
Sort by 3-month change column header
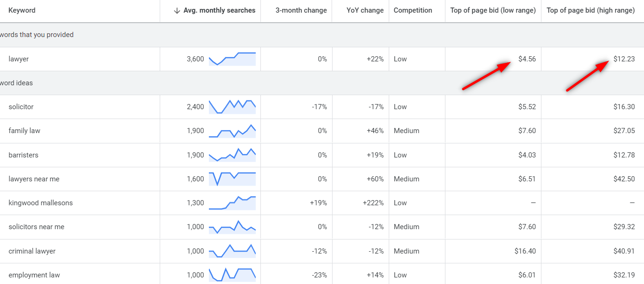tap(301, 10)
